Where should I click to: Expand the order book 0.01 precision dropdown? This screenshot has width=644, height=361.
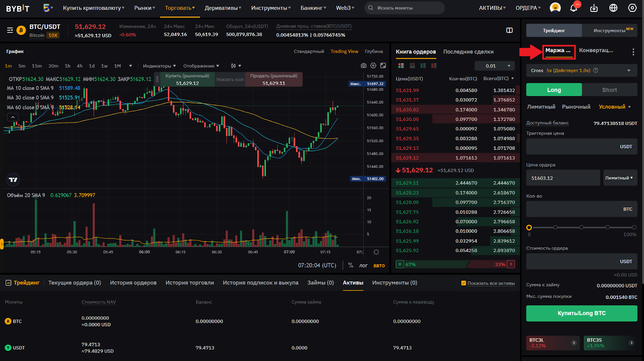point(495,66)
